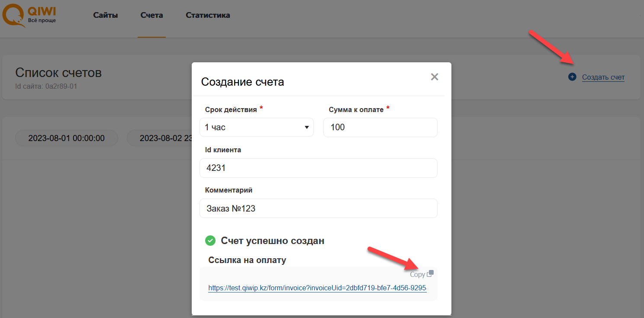
Task: Click the QIWI logo
Action: [29, 15]
